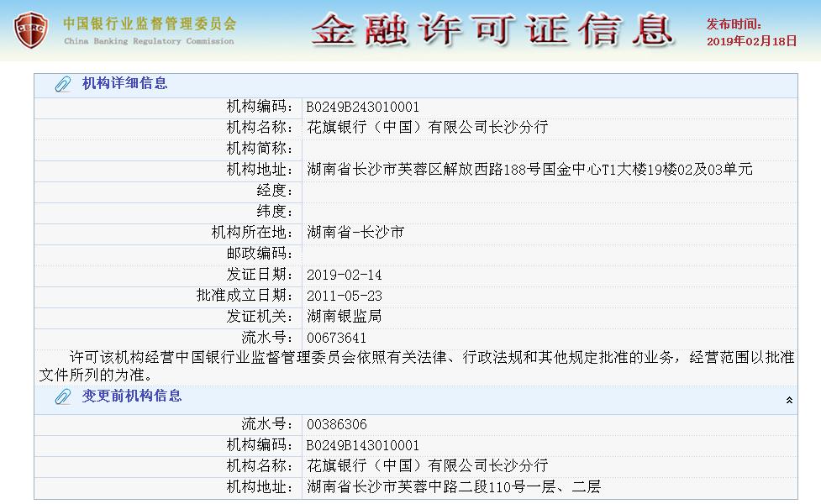Image resolution: width=821 pixels, height=504 pixels.
Task: Click the paperclip icon beside 机构详细信息
Action: (x=63, y=84)
